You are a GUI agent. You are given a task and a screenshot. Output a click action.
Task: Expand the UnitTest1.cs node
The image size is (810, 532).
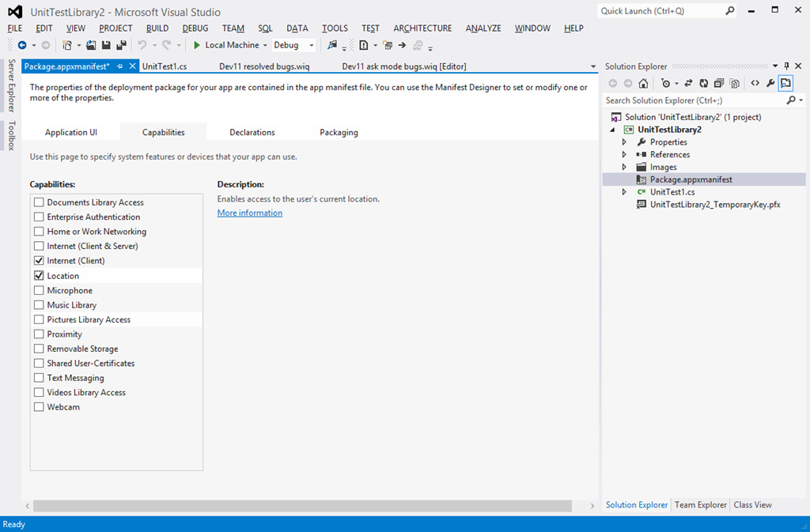pyautogui.click(x=624, y=192)
